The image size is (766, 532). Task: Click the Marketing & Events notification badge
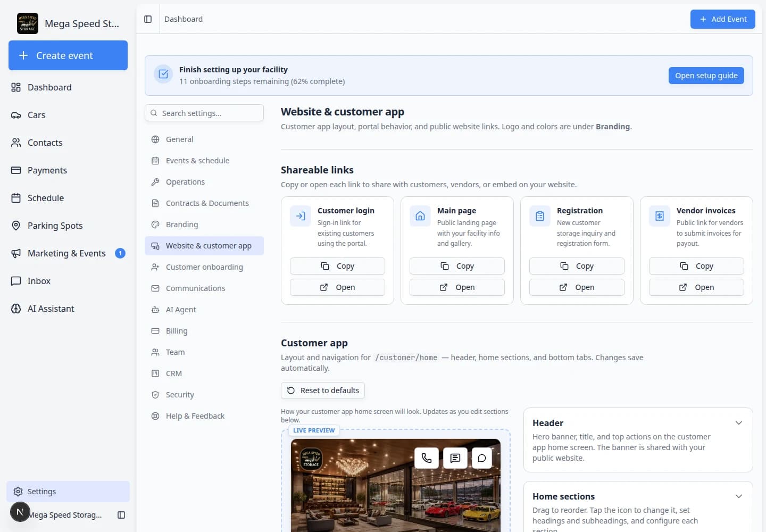(120, 253)
